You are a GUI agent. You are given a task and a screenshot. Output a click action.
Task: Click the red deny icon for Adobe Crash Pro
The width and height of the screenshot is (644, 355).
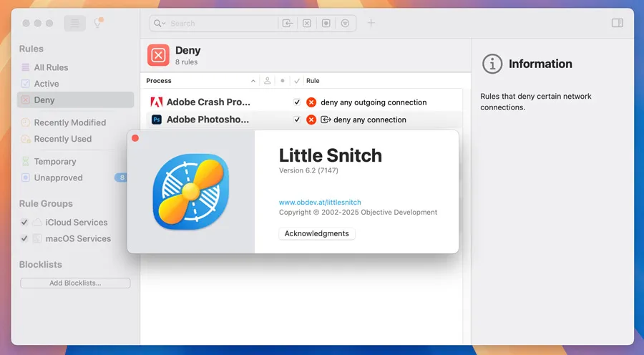point(311,102)
